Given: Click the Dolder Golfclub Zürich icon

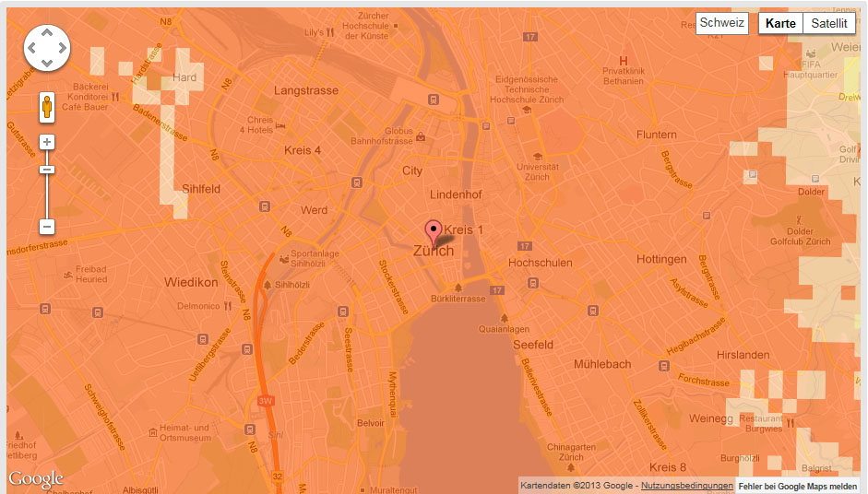Looking at the screenshot, I should (800, 220).
